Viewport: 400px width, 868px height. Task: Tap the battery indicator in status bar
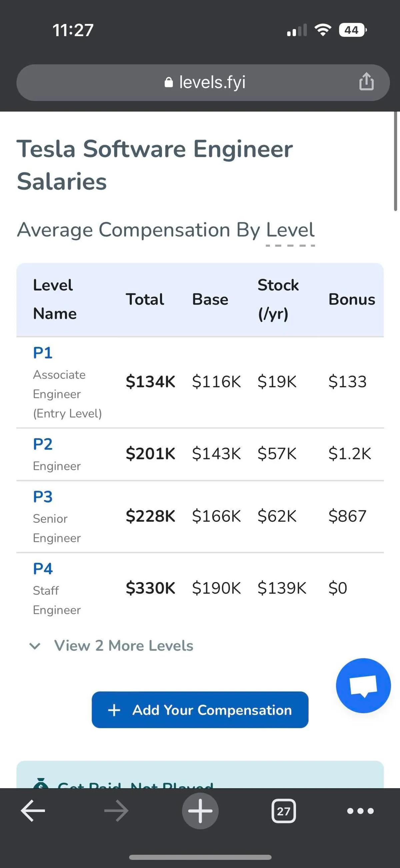coord(352,30)
